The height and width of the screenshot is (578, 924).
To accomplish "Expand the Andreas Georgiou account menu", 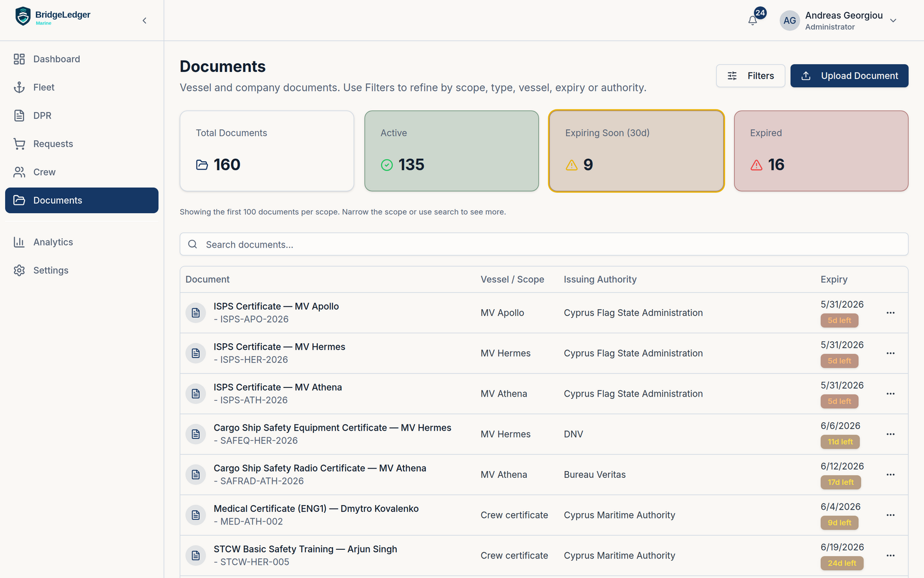I will (x=893, y=21).
